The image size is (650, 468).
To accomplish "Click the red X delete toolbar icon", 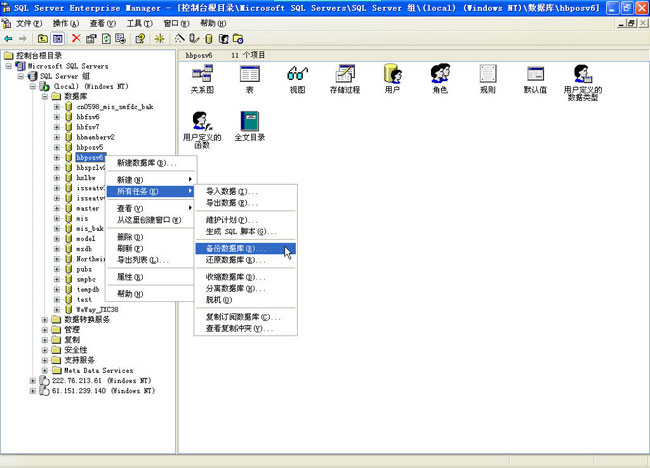I will pos(76,39).
